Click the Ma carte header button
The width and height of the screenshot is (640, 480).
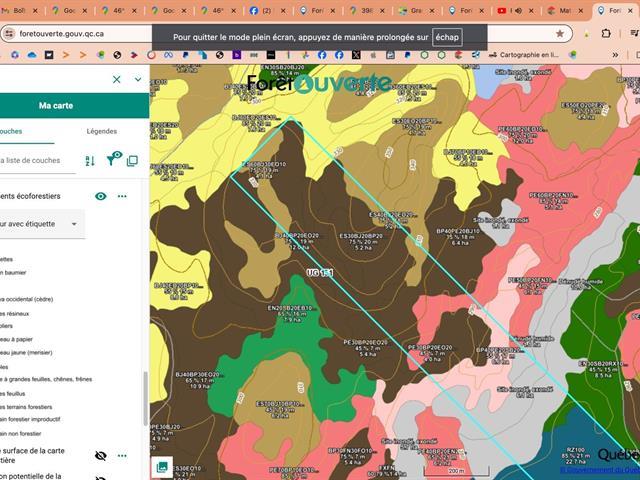pyautogui.click(x=56, y=106)
